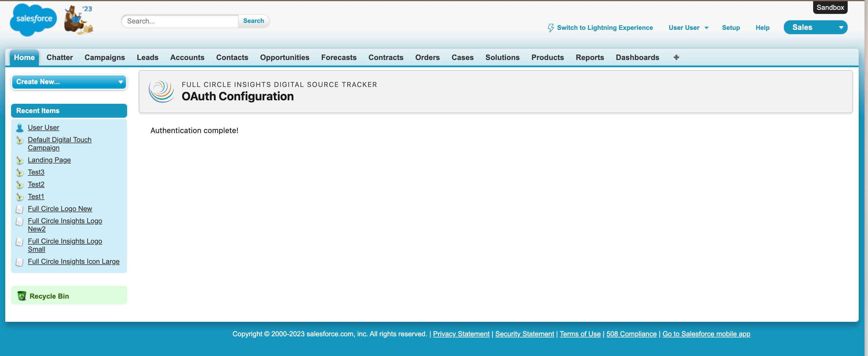The height and width of the screenshot is (356, 868).
Task: Click the user icon beside User User
Action: (19, 128)
